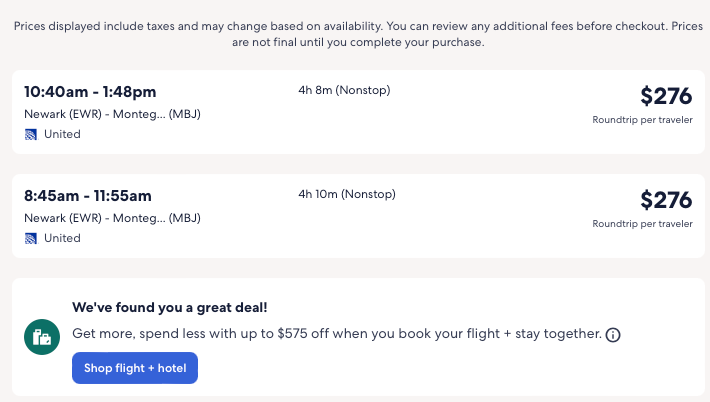Open info icon beside $575 off text
The width and height of the screenshot is (710, 402).
pyautogui.click(x=613, y=335)
